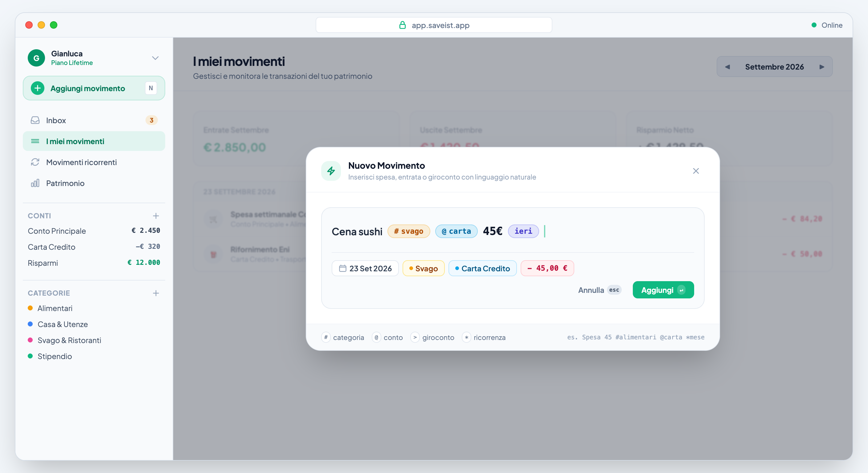Image resolution: width=868 pixels, height=473 pixels.
Task: Open the Carta Credito account
Action: (x=94, y=247)
